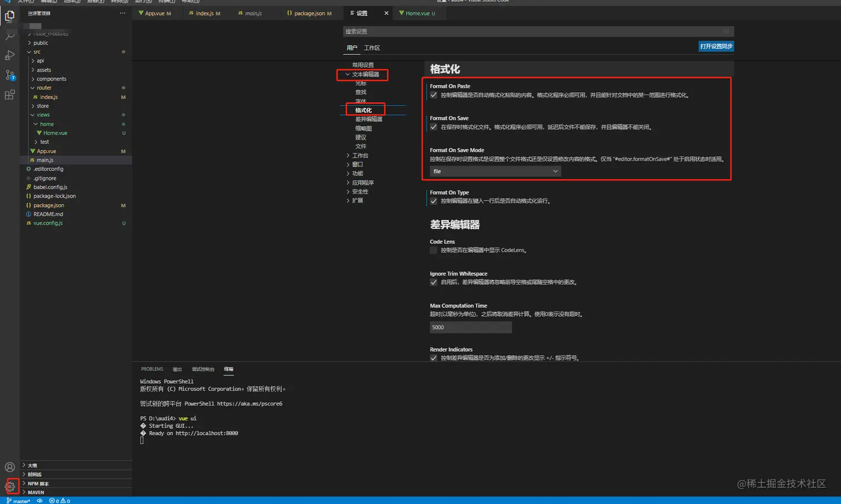Open the explorer more actions ellipsis

[122, 13]
